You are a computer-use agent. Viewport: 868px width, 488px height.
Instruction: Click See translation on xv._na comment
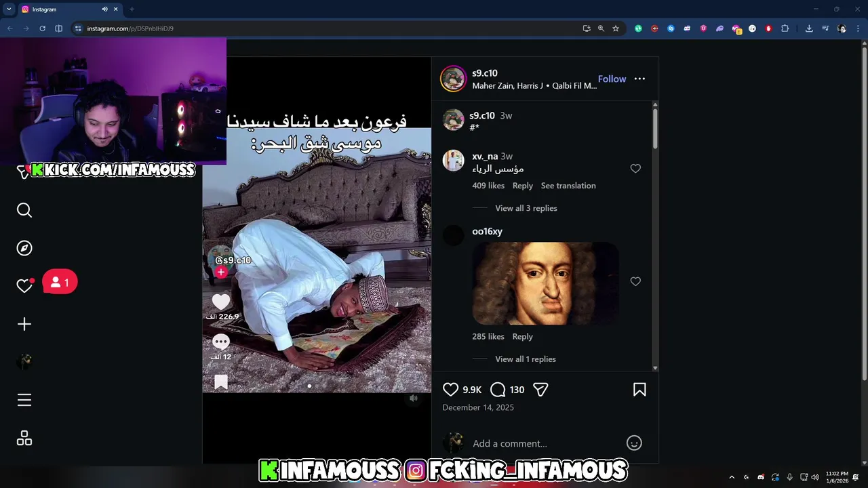click(568, 186)
